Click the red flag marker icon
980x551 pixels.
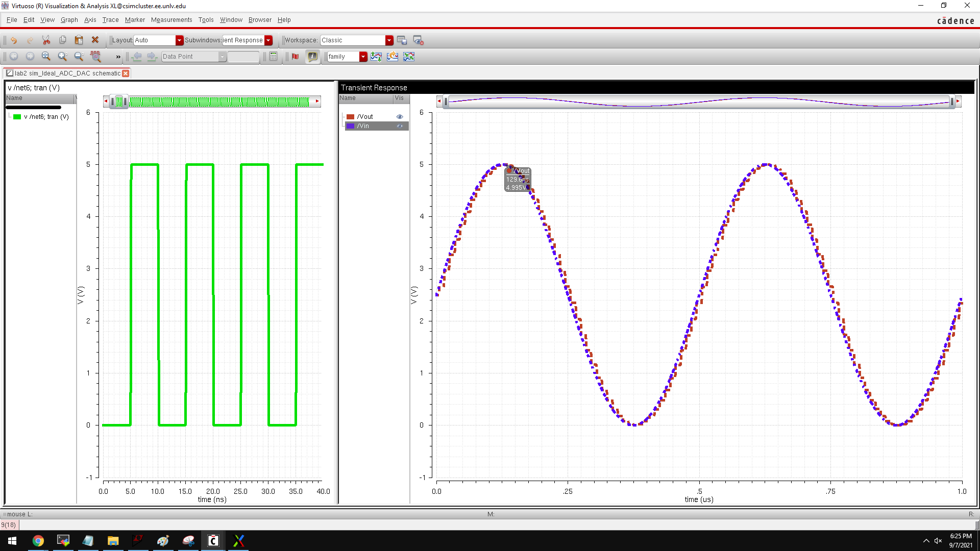click(295, 57)
